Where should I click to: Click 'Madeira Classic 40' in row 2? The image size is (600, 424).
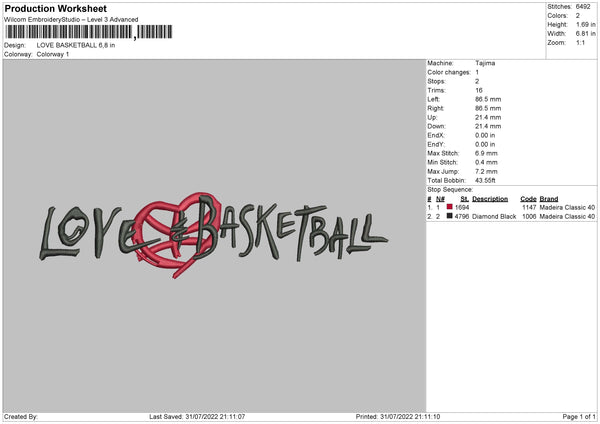[x=567, y=217]
